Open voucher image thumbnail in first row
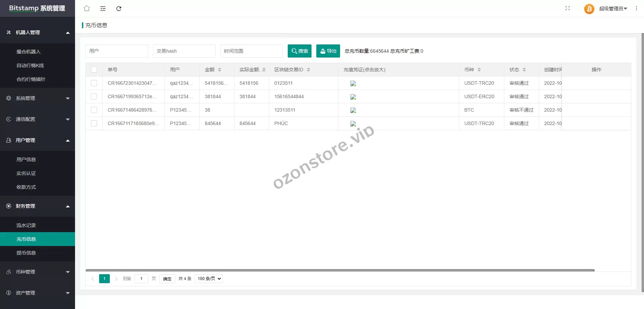Image resolution: width=644 pixels, height=309 pixels. click(353, 83)
